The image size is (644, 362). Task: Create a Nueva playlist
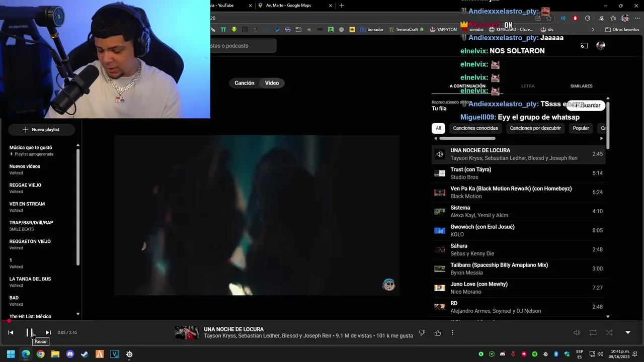[41, 130]
